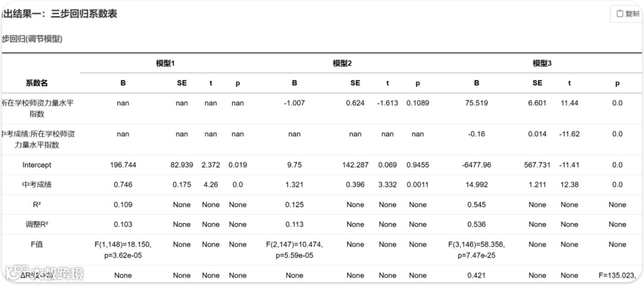
Task: Click the 所在学校师资力量水平指数 row label
Action: coord(37,109)
